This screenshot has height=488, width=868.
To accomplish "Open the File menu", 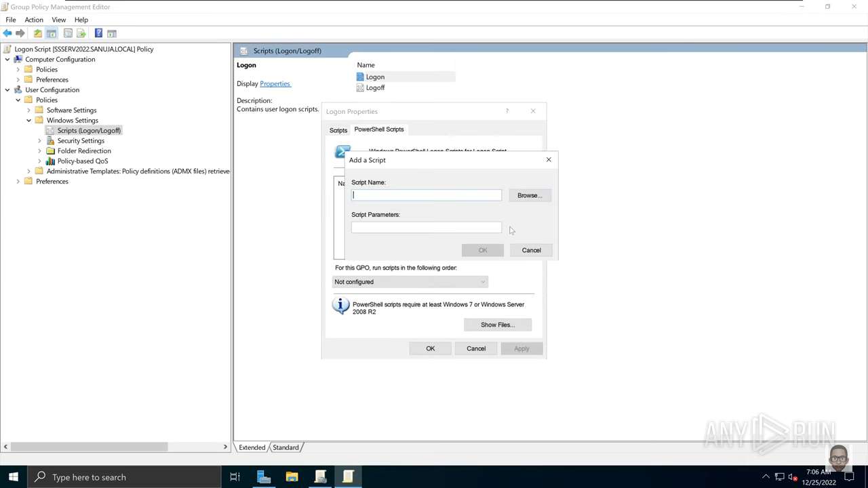I will [11, 20].
